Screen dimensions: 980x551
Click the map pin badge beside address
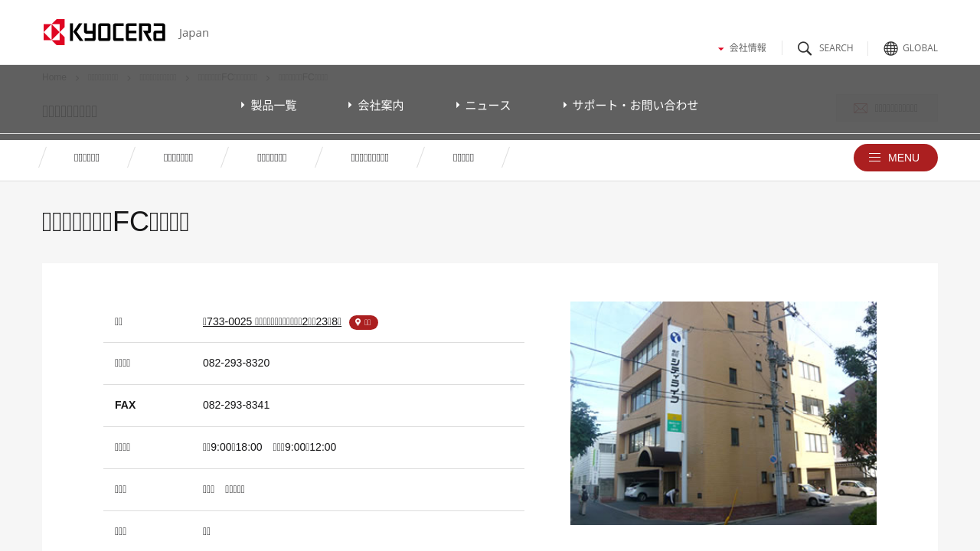(363, 322)
